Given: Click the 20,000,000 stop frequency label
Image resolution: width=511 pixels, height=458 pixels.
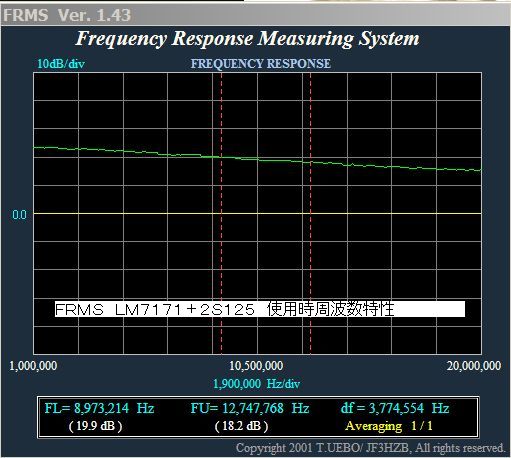Looking at the screenshot, I should [x=474, y=366].
